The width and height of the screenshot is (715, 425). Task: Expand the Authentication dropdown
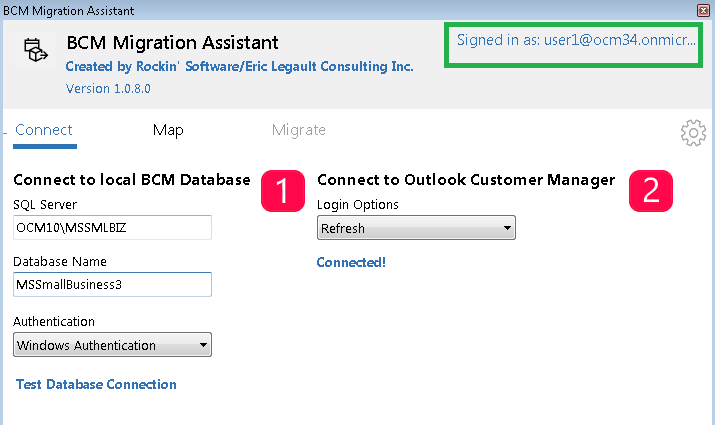113,346
